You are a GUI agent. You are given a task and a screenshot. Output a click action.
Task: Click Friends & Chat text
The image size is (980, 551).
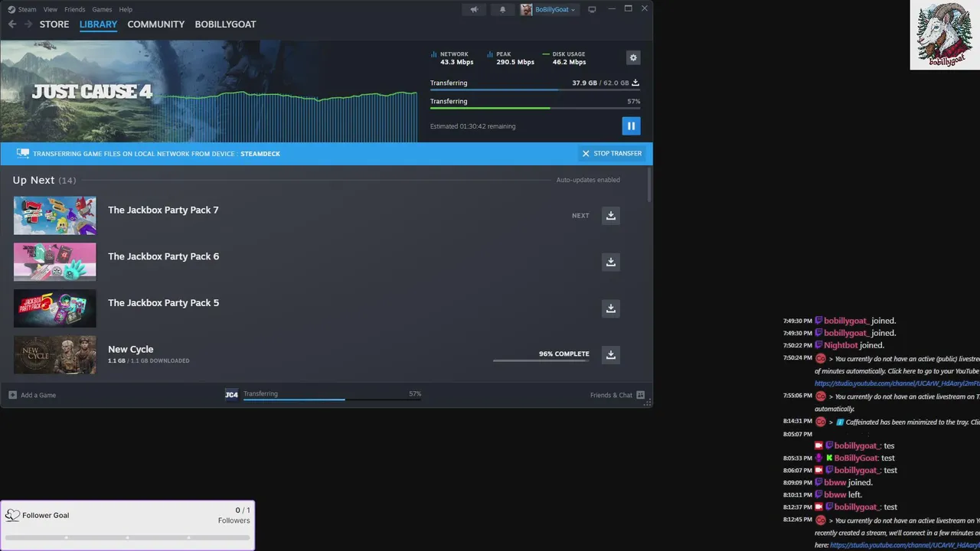coord(611,395)
